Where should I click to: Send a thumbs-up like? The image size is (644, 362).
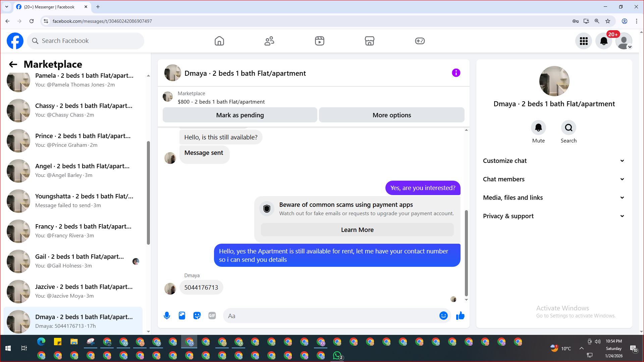460,315
